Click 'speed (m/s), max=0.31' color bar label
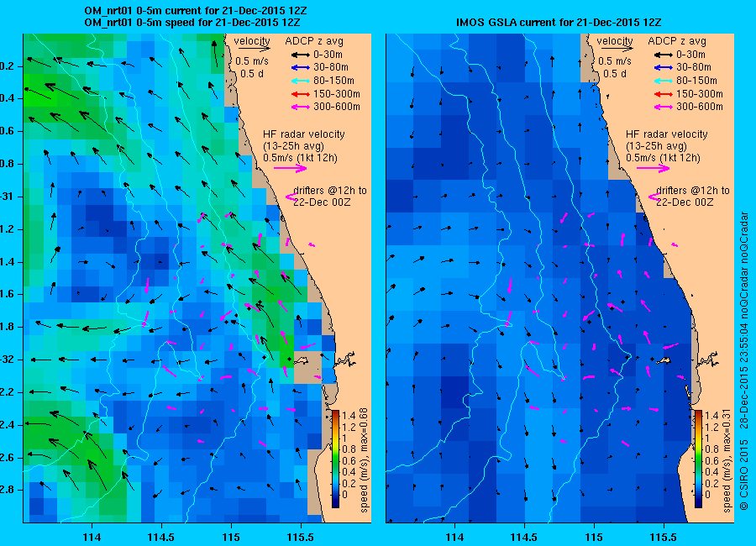Screen dimensions: 756x546 (x=727, y=460)
